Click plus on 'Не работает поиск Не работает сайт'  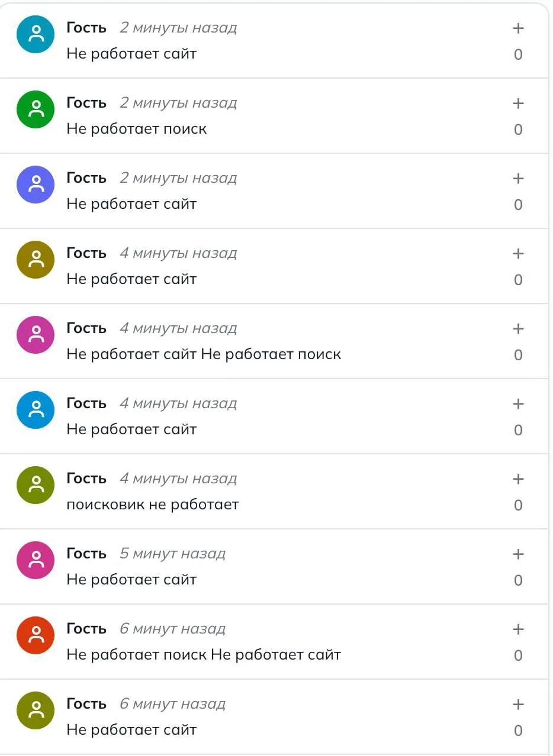click(518, 629)
